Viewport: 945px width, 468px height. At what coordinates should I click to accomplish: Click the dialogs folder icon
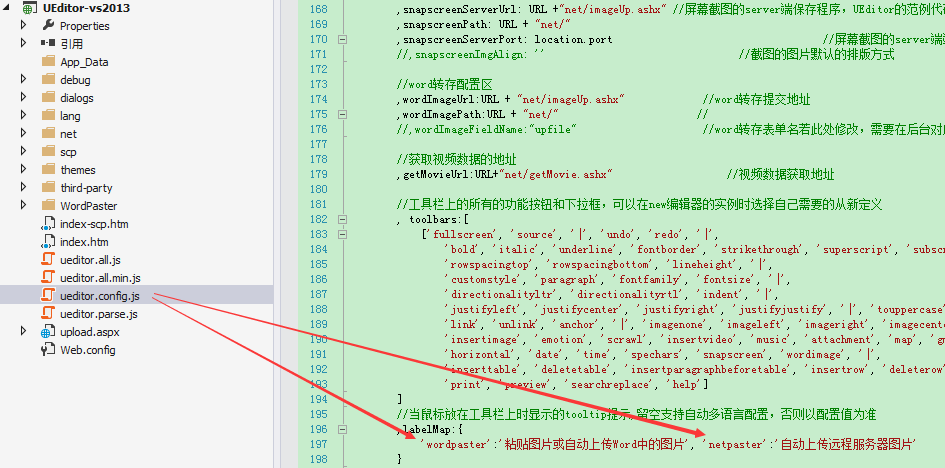pos(48,98)
